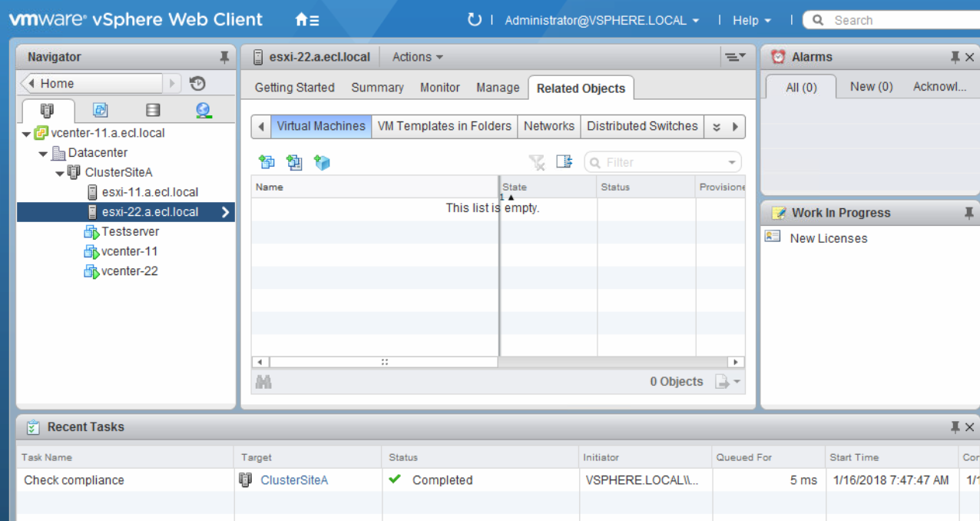980x521 pixels.
Task: Show Acknowledged alarms tab
Action: [x=939, y=87]
